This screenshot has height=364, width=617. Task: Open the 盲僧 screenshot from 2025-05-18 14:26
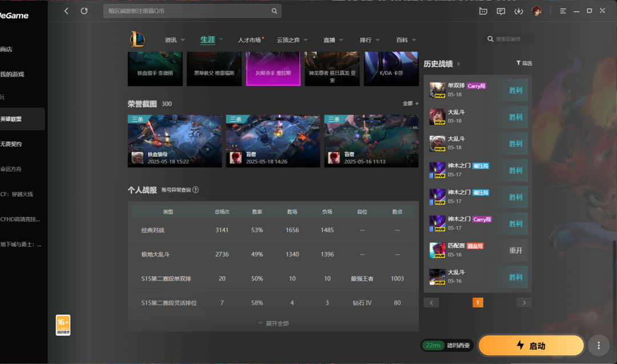click(x=273, y=141)
